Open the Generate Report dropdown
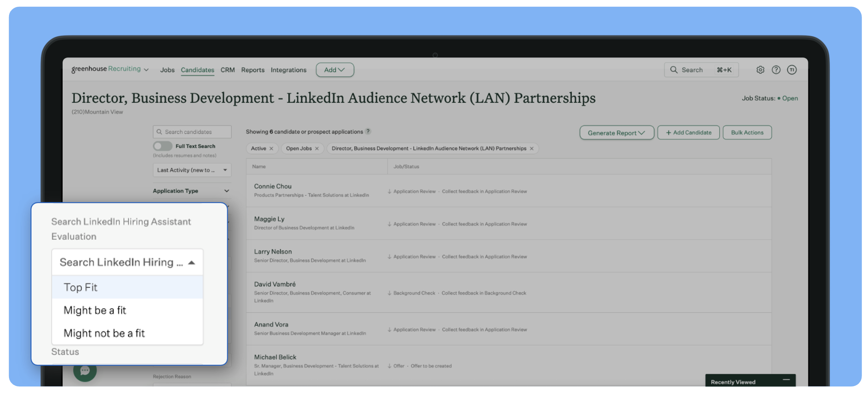The height and width of the screenshot is (394, 868). pos(616,133)
